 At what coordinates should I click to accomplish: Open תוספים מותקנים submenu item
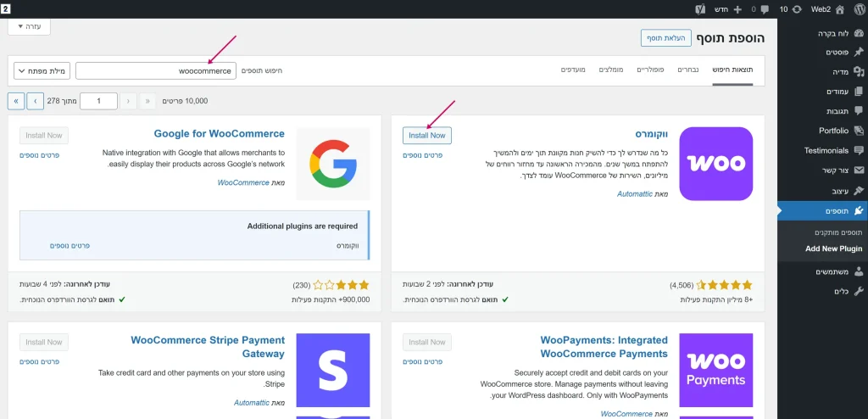coord(838,232)
